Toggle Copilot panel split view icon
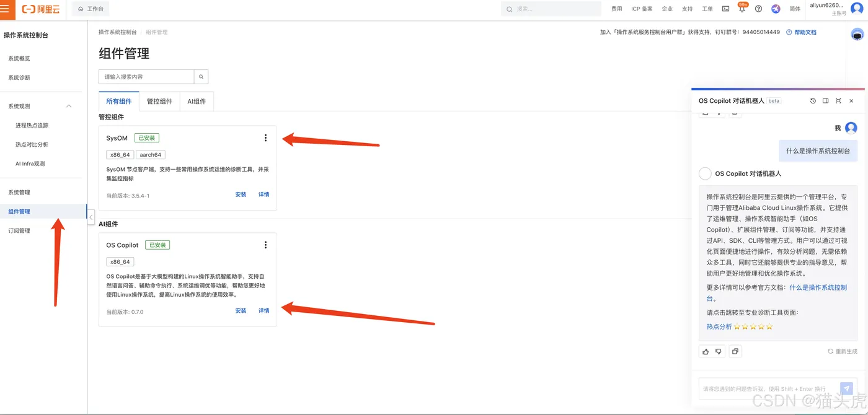This screenshot has height=415, width=868. (x=825, y=101)
